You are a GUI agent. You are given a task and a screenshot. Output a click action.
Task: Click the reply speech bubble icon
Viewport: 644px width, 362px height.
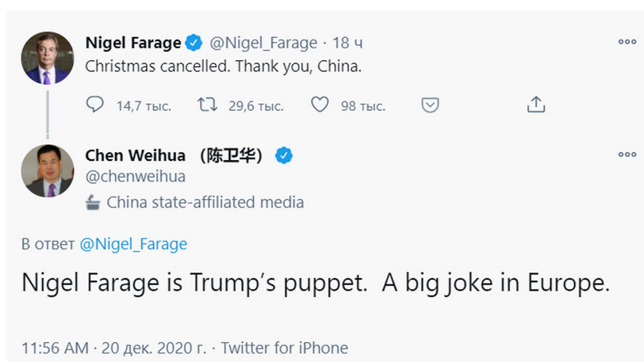[94, 105]
